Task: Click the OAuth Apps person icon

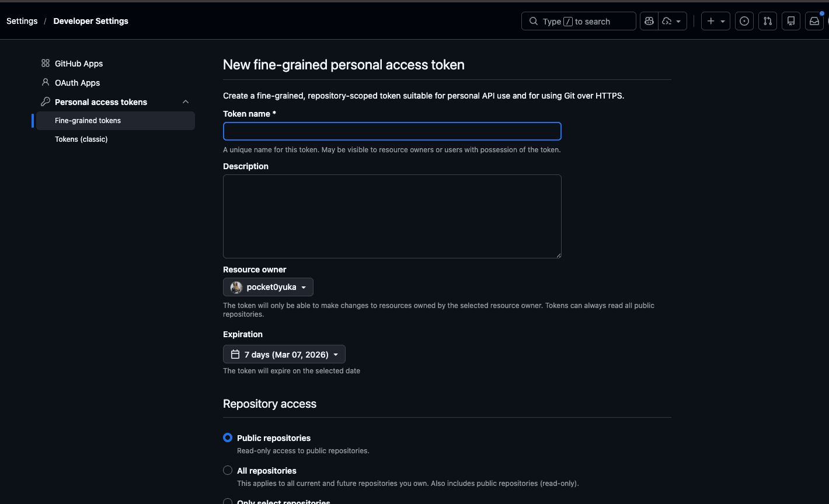Action: pos(46,82)
